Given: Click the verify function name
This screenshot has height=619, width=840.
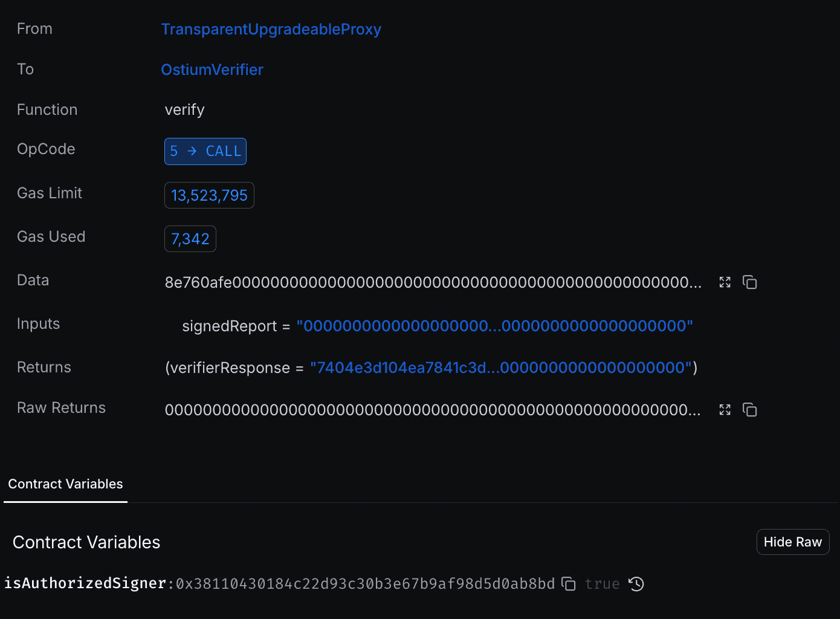Looking at the screenshot, I should click(x=185, y=109).
